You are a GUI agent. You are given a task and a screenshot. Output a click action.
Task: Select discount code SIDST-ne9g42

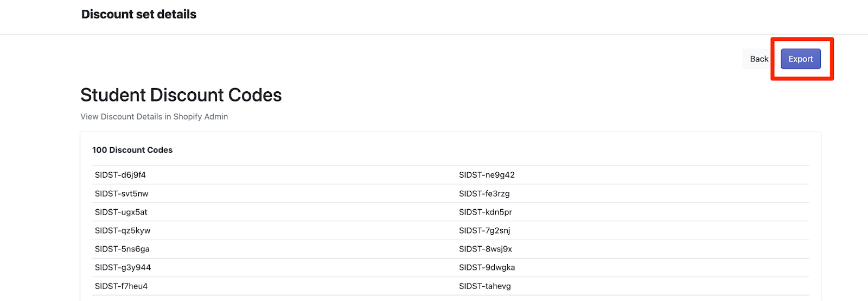[x=487, y=175]
